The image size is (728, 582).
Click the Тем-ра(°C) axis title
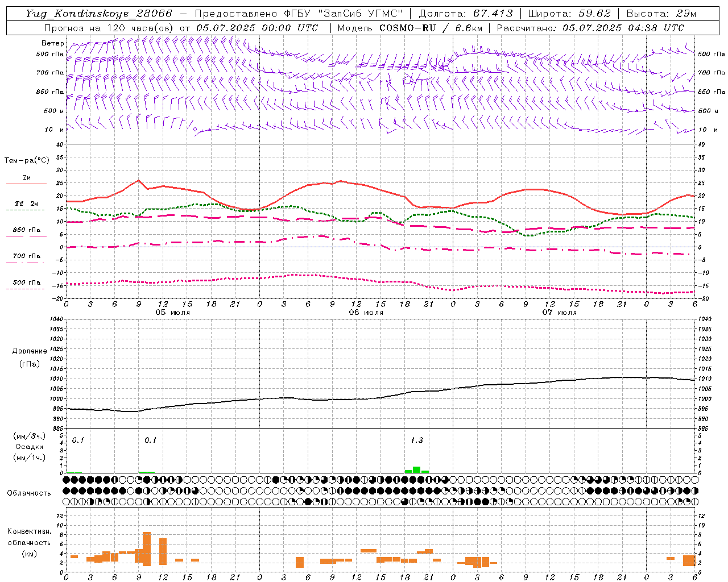coord(27,160)
